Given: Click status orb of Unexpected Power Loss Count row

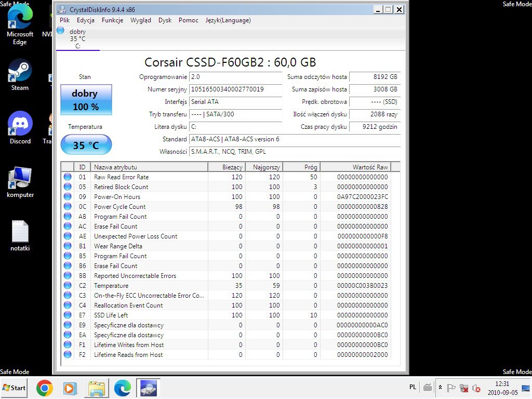Looking at the screenshot, I should click(x=68, y=236).
